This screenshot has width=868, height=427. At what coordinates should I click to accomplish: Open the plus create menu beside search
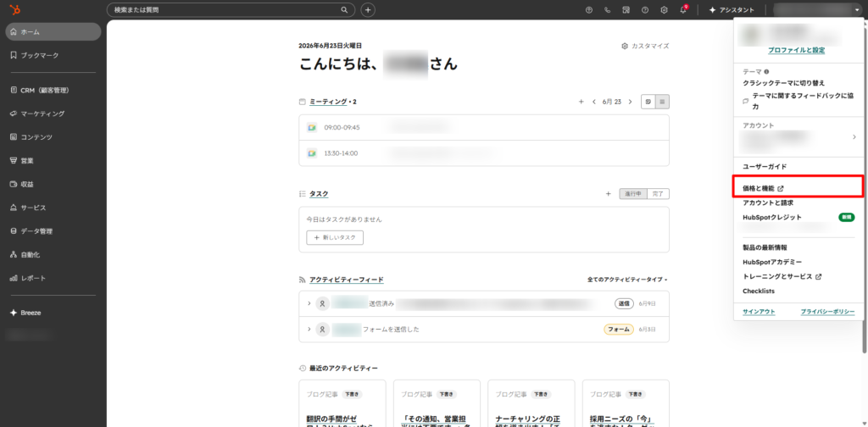point(368,10)
